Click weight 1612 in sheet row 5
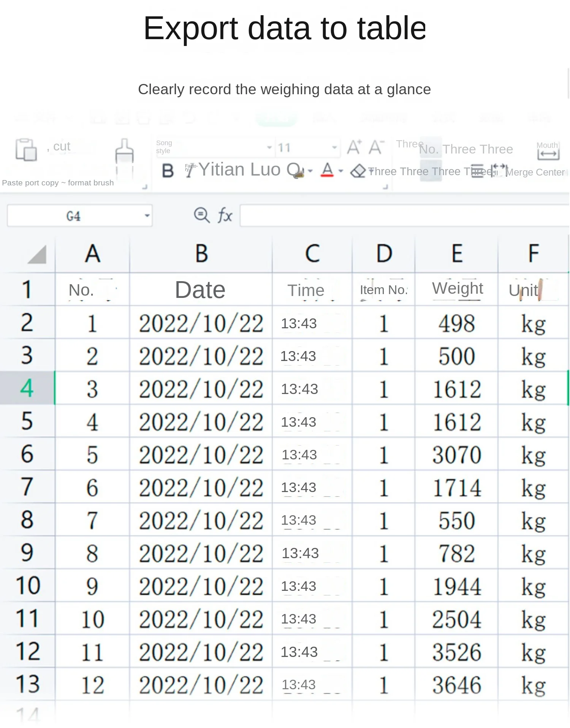570x728 pixels. point(457,421)
